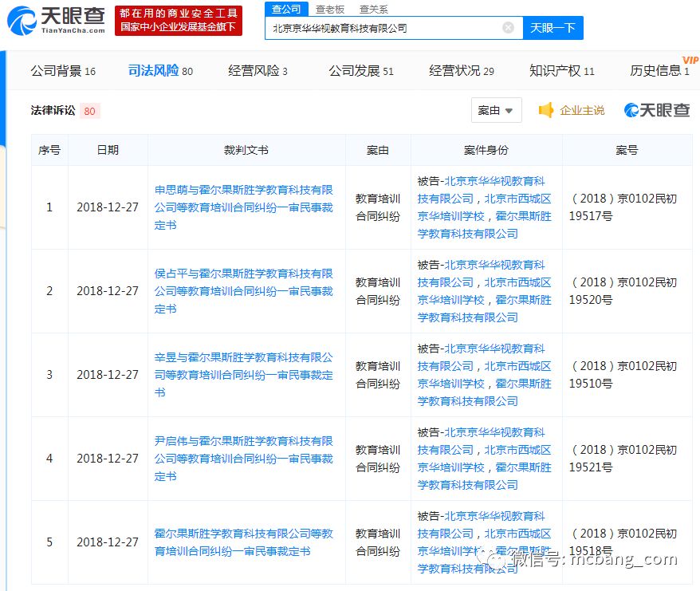The width and height of the screenshot is (700, 591).
Task: Click the 法律诉讼 section heading
Action: coord(53,110)
